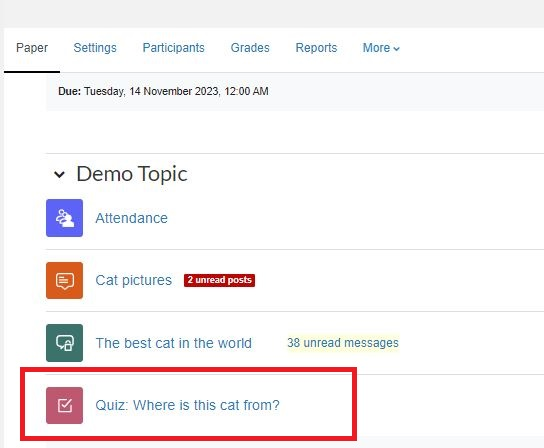
Task: Go to the Reports tab
Action: [316, 48]
